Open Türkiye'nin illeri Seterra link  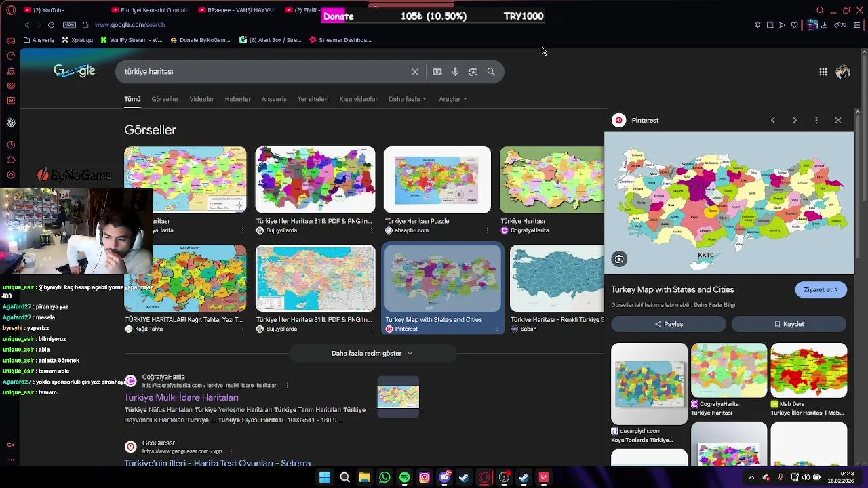(x=217, y=463)
